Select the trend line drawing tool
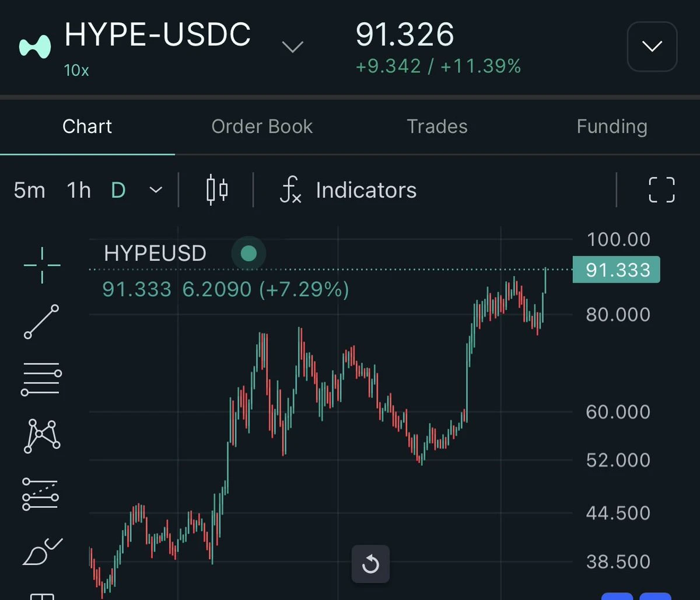 41,321
